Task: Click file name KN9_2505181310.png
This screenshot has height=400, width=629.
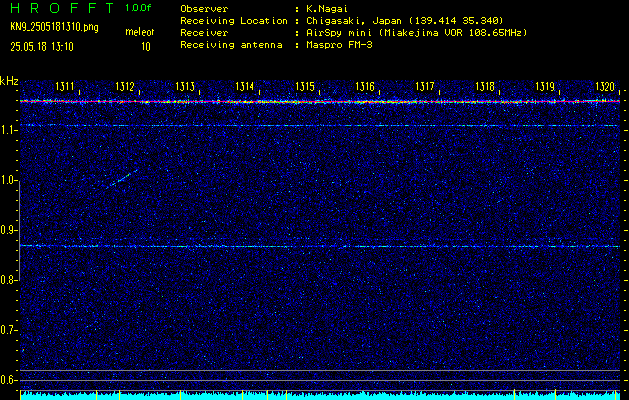Action: pos(54,27)
